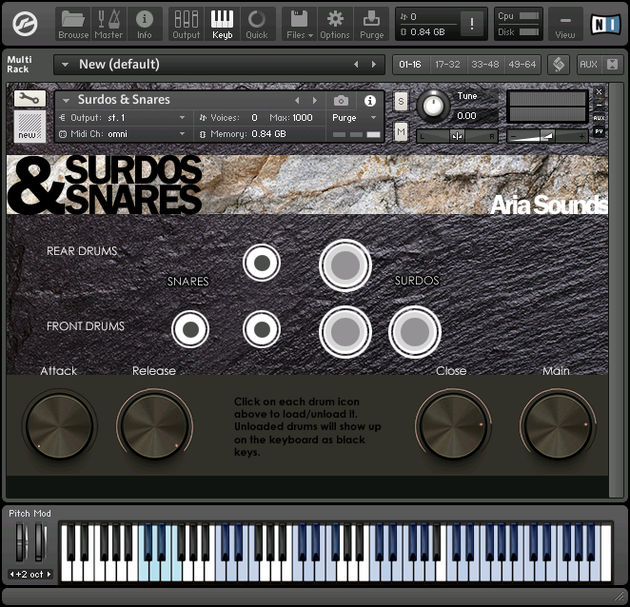Toggle the KSP multi script editor icon
Viewport: 630px width, 607px height.
click(x=558, y=64)
